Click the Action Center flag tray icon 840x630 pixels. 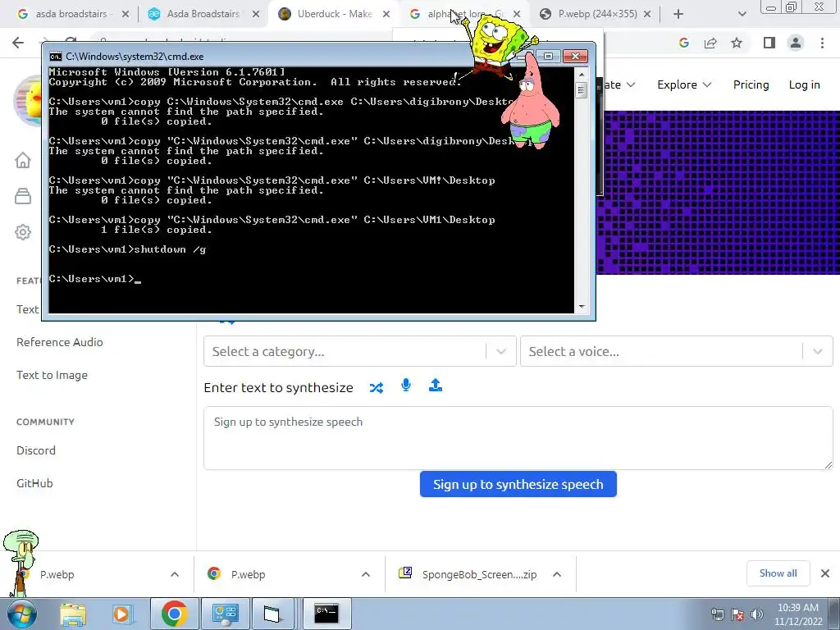click(x=737, y=614)
